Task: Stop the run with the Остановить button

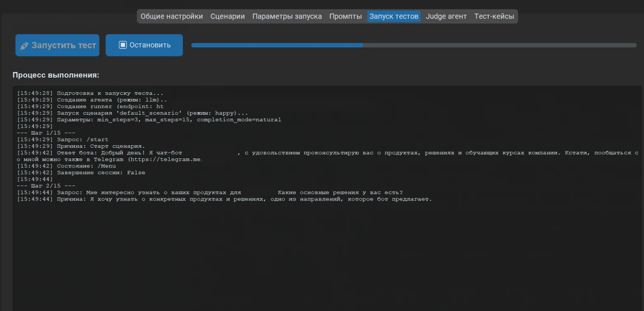Action: coord(144,45)
